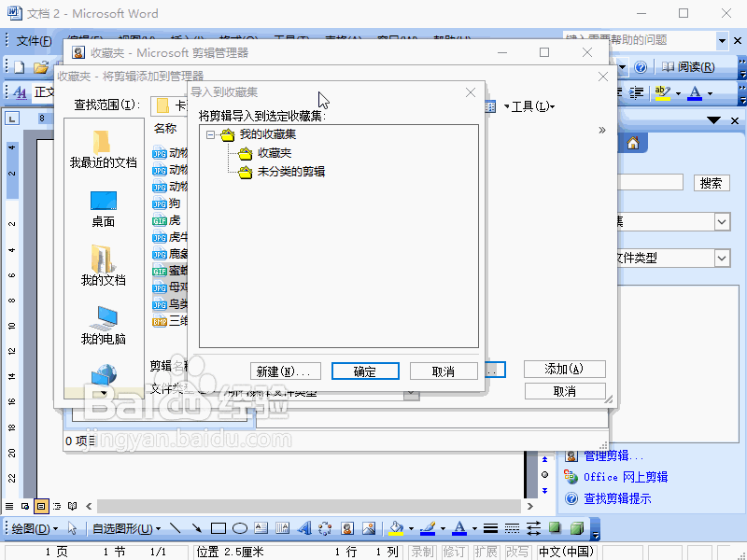Confirm with 确定 button
Screen dimensions: 747x560
coord(365,371)
